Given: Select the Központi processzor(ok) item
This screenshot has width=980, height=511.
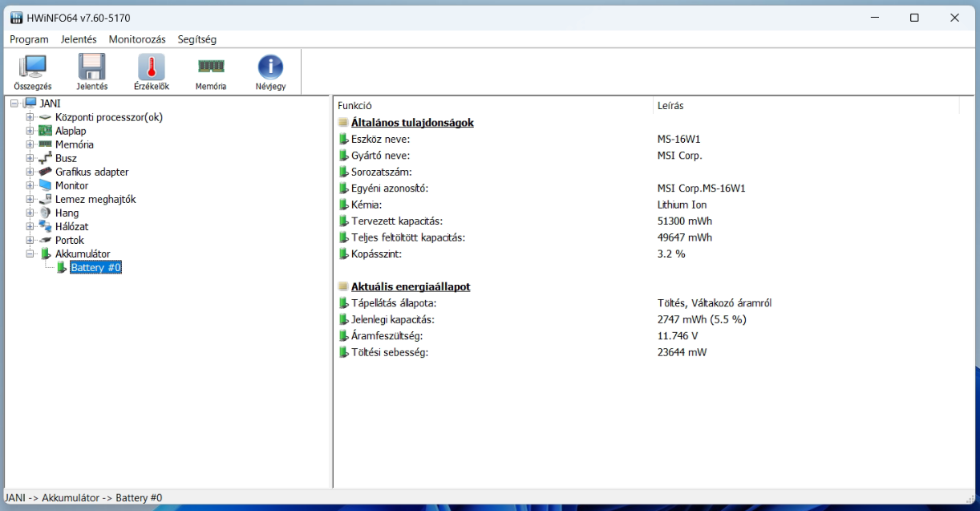Looking at the screenshot, I should tap(109, 117).
